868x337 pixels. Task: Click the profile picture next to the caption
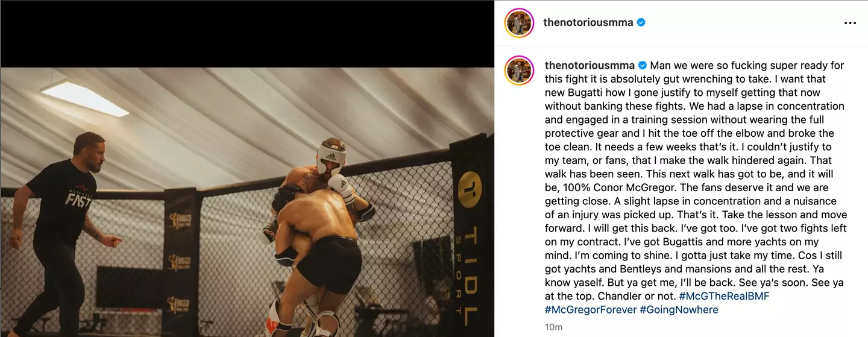(x=519, y=71)
